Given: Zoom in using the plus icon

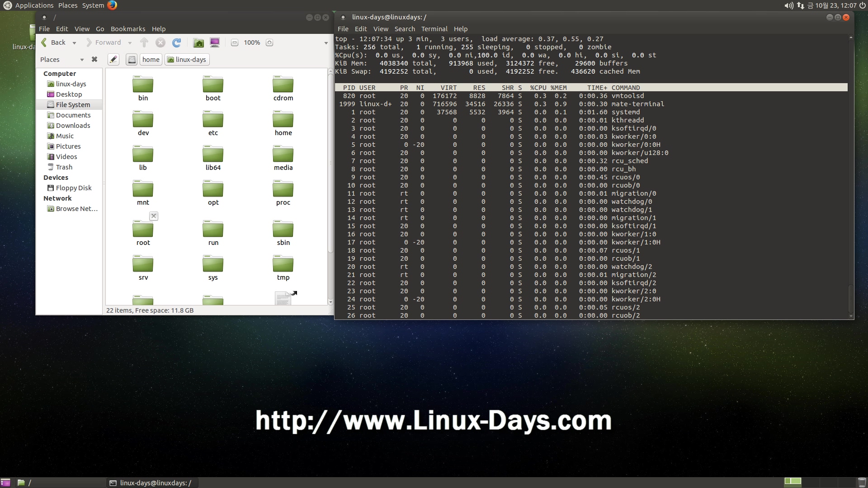Looking at the screenshot, I should (269, 42).
